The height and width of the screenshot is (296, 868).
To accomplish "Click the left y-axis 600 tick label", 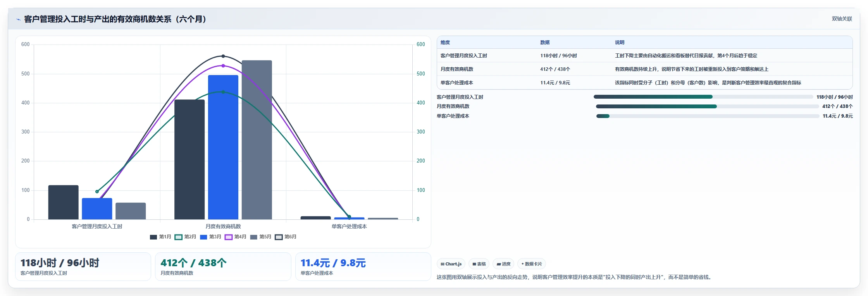I will [26, 44].
